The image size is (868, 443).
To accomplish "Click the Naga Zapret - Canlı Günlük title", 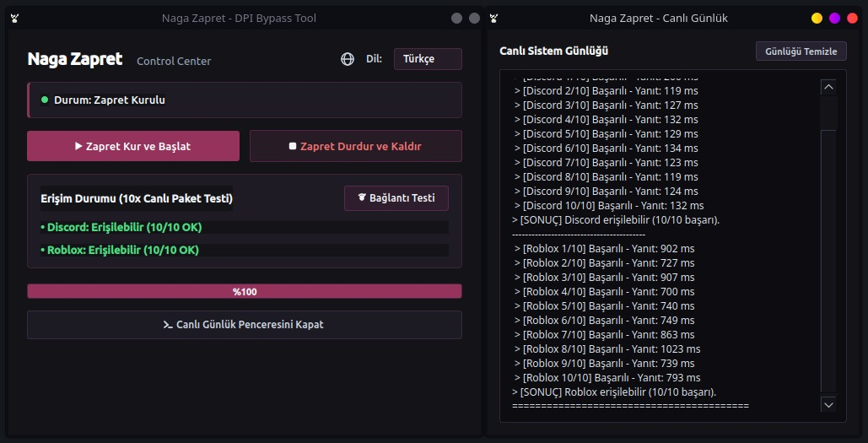I will 659,19.
